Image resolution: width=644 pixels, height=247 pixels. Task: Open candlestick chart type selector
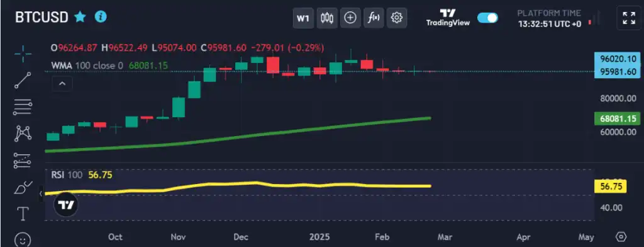[327, 18]
